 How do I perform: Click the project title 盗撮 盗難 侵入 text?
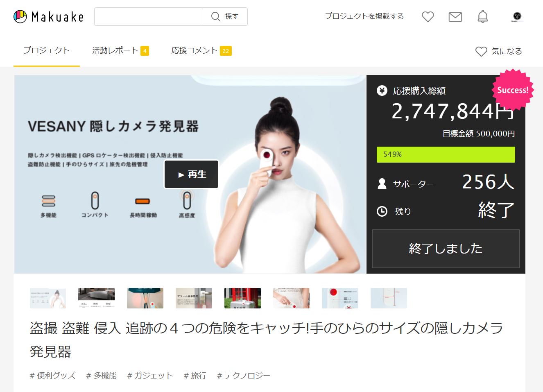[267, 340]
